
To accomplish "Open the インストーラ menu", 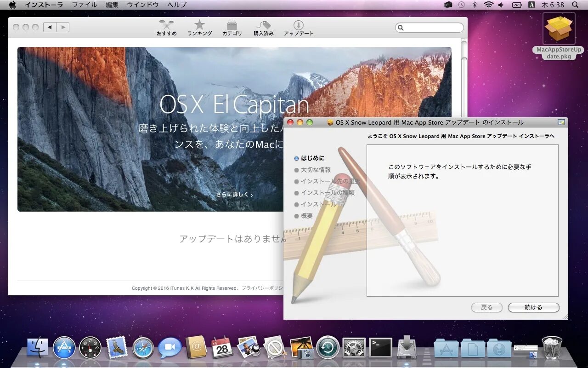I will point(44,5).
